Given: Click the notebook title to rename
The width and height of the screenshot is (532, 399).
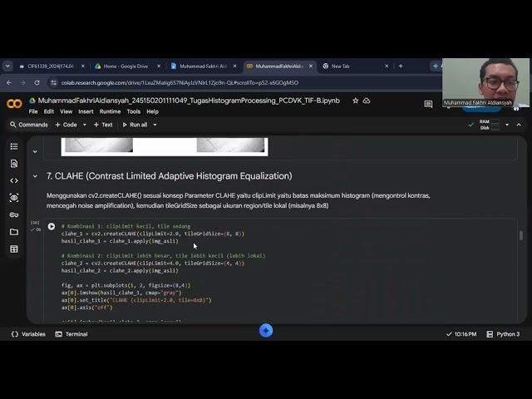Looking at the screenshot, I should point(189,101).
